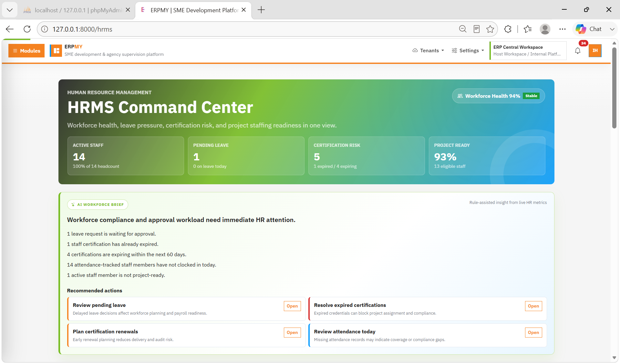
Task: Expand the Settings dropdown
Action: (x=468, y=51)
